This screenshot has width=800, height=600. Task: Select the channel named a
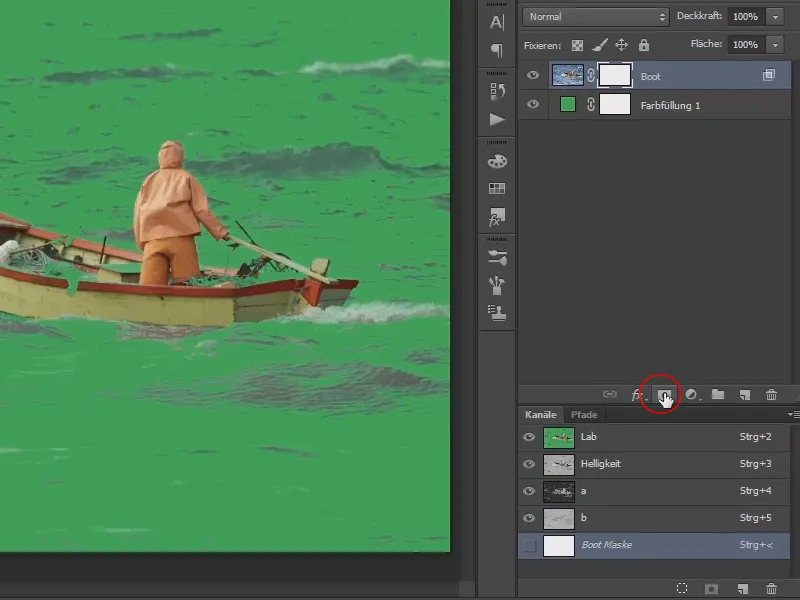[654, 491]
